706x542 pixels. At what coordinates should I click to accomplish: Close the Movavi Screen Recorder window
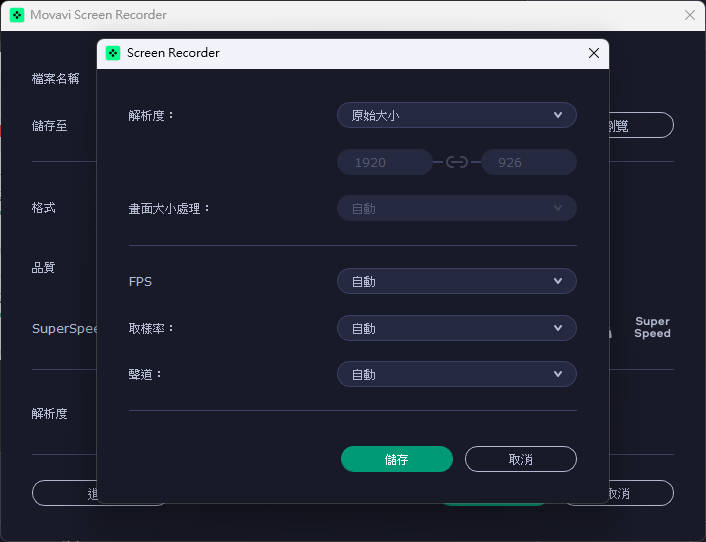(690, 15)
